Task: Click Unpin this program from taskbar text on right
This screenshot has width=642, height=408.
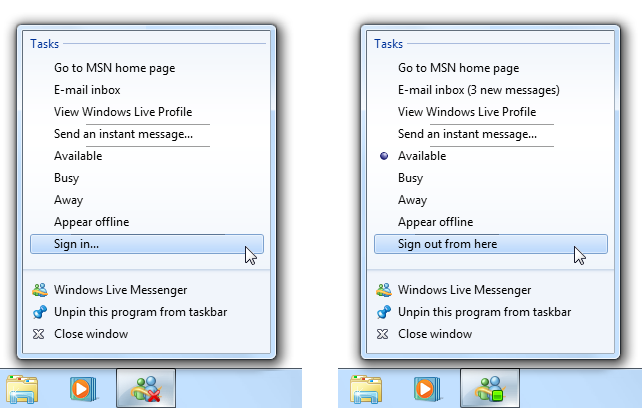Action: coord(484,312)
